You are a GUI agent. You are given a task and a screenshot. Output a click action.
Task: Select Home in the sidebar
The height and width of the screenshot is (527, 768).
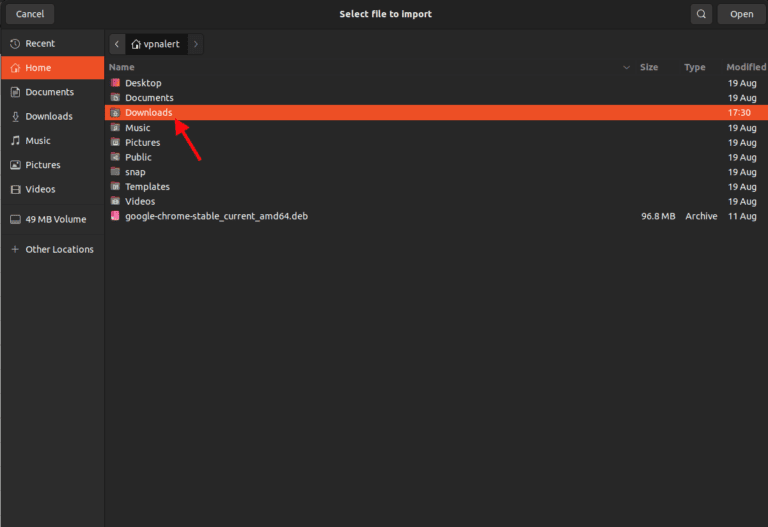click(52, 68)
